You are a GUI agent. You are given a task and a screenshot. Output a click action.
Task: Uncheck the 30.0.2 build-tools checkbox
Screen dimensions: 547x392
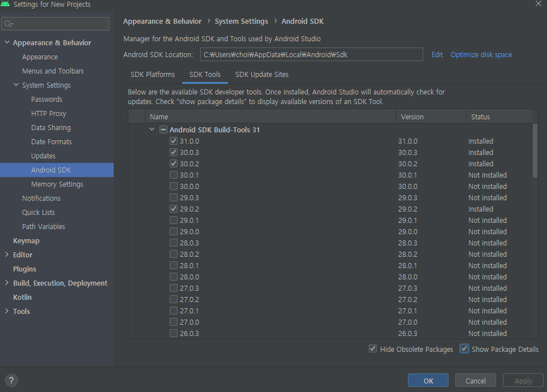[x=174, y=163]
